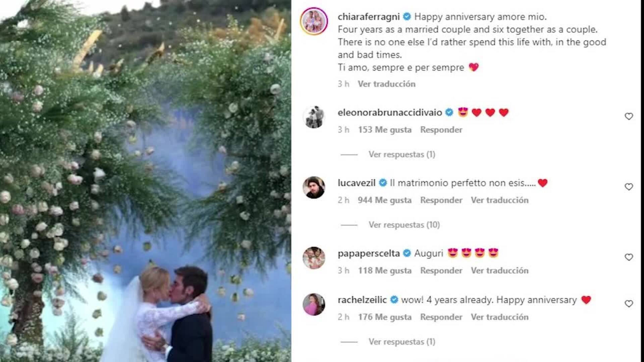The height and width of the screenshot is (362, 644).
Task: Expand the 10 replies under lucavezil's comment
Action: pyautogui.click(x=404, y=225)
